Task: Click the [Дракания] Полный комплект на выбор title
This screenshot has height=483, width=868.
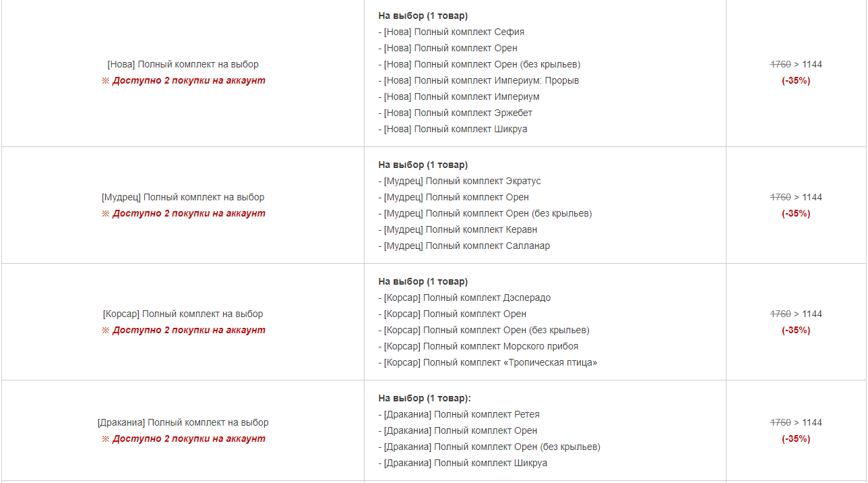Action: pos(183,422)
